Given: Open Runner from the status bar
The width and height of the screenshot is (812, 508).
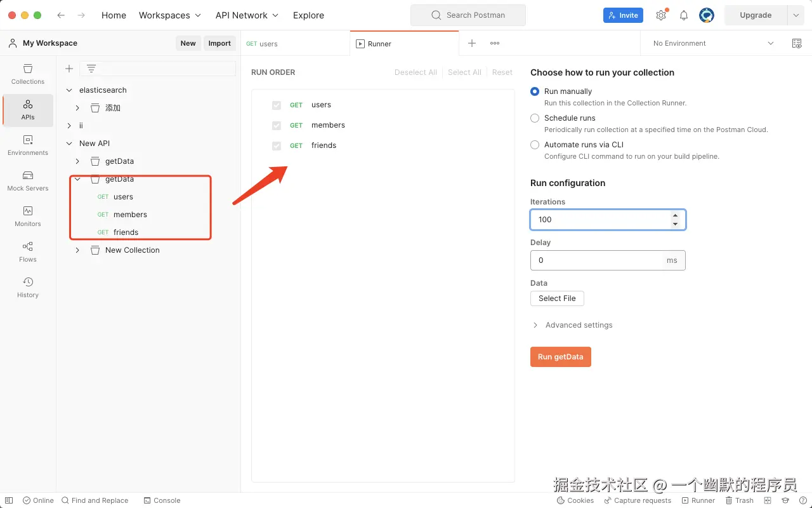Looking at the screenshot, I should (698, 500).
